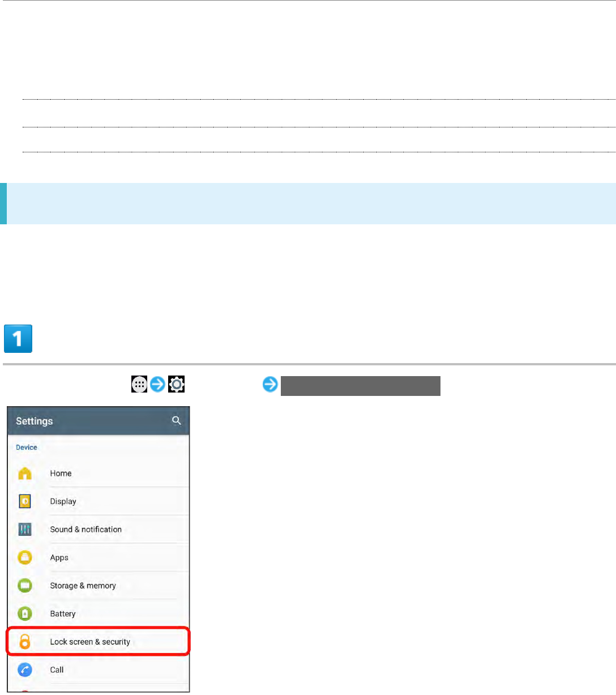Open the Home settings icon
This screenshot has height=695, width=616.
pyautogui.click(x=25, y=473)
